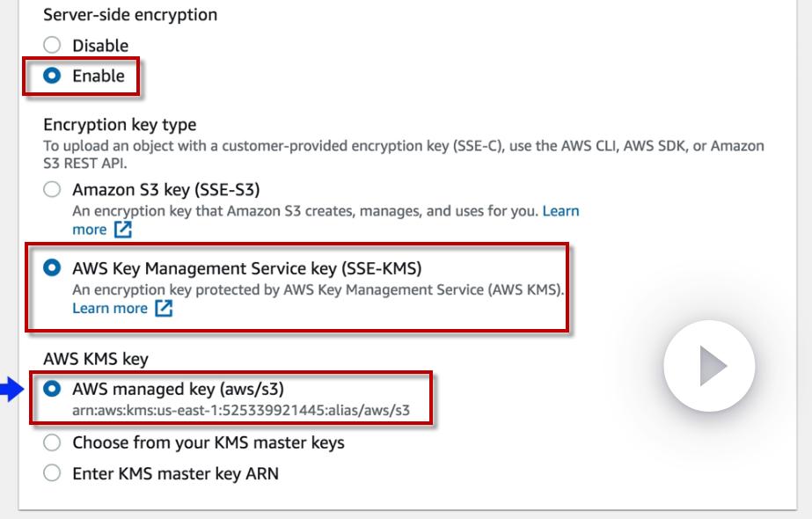The height and width of the screenshot is (519, 812).
Task: Click description text 'protected by AWS Key Management Service'
Action: pos(317,289)
